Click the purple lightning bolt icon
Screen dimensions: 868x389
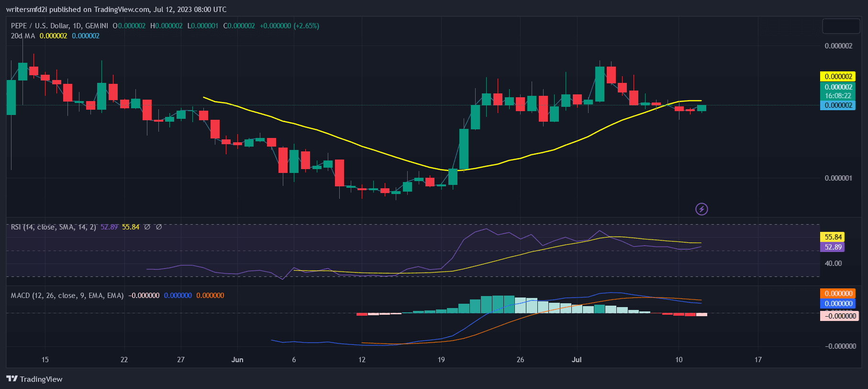(x=701, y=209)
